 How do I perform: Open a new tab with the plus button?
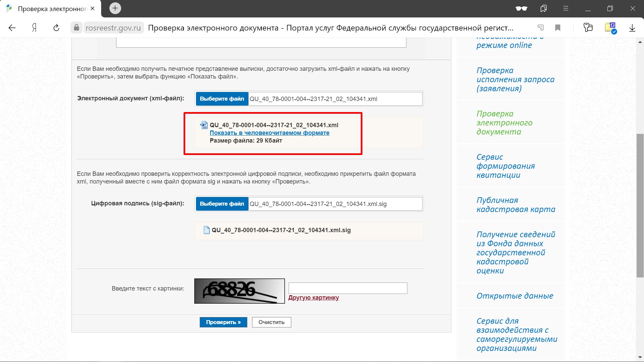point(115,8)
